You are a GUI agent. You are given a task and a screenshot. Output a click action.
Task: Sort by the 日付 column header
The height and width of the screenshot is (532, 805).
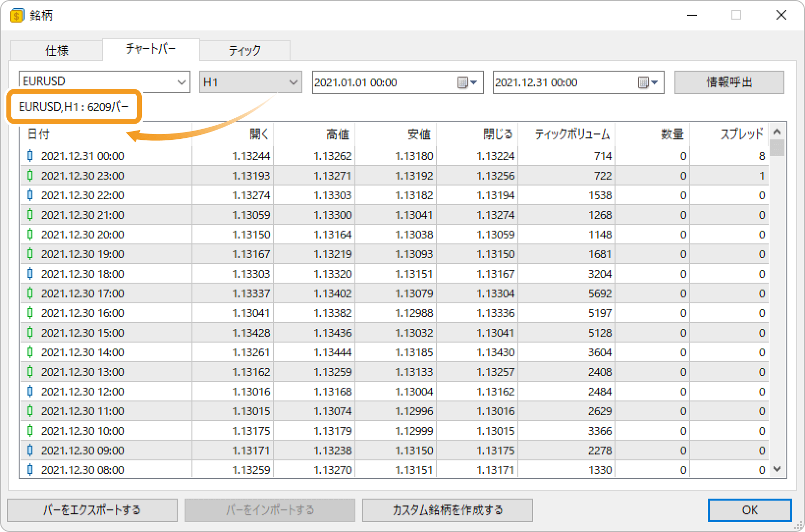pos(106,134)
